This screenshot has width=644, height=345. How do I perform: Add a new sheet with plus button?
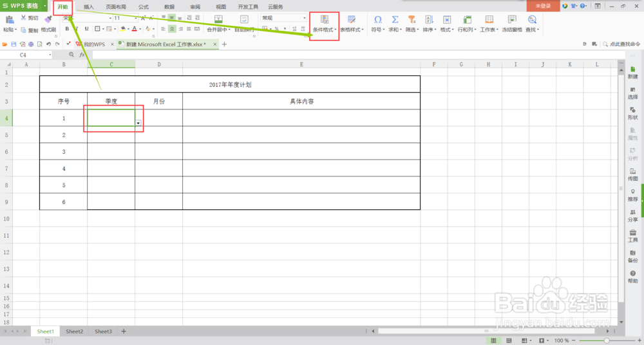124,331
